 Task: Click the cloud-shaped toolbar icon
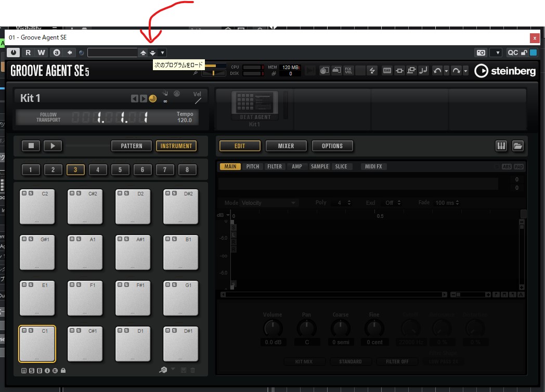pos(336,71)
